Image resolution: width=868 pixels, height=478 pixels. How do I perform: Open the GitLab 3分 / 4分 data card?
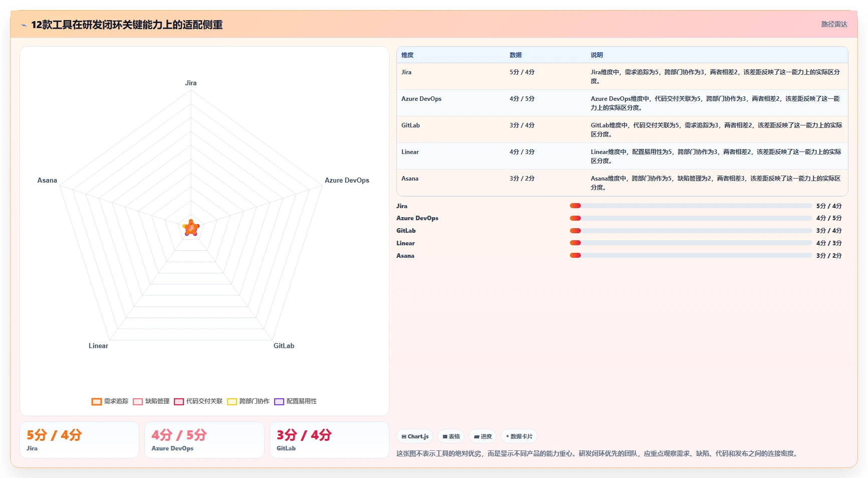pos(329,440)
